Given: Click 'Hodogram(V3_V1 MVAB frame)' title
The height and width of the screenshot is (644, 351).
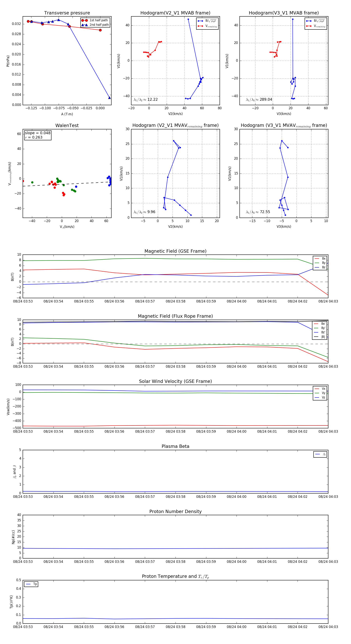Looking at the screenshot, I should point(284,13).
